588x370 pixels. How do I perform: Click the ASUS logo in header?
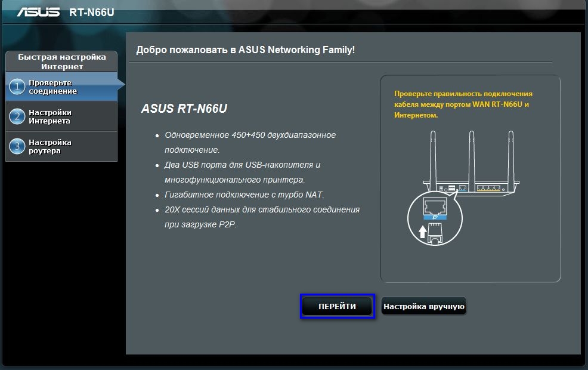pyautogui.click(x=38, y=13)
